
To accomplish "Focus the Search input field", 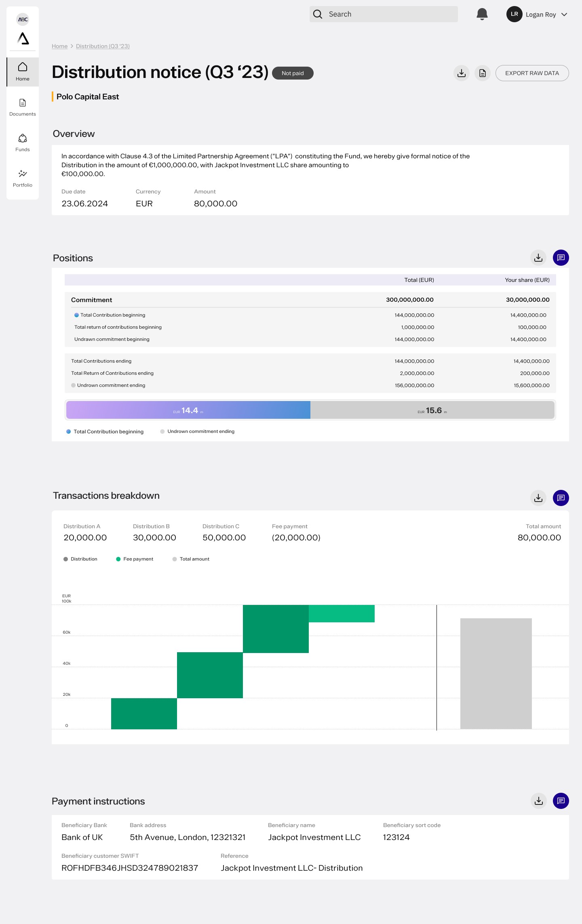I will coord(384,14).
